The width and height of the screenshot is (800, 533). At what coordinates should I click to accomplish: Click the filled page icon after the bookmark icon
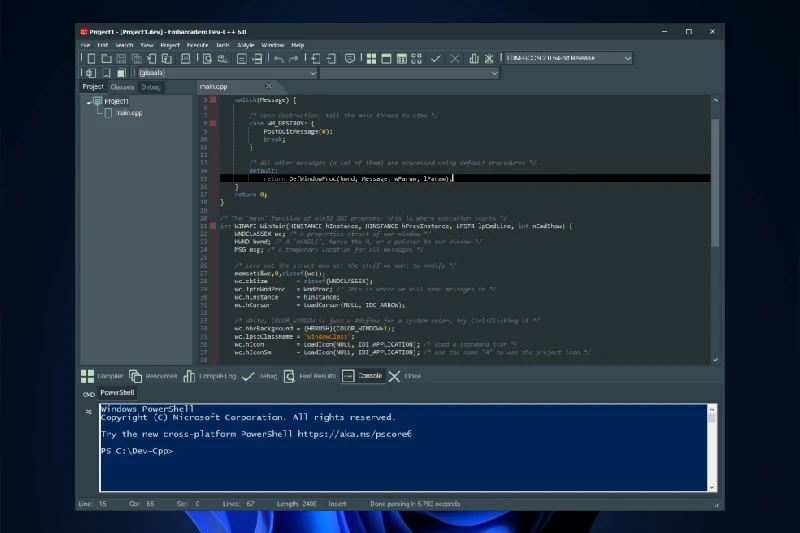(121, 73)
